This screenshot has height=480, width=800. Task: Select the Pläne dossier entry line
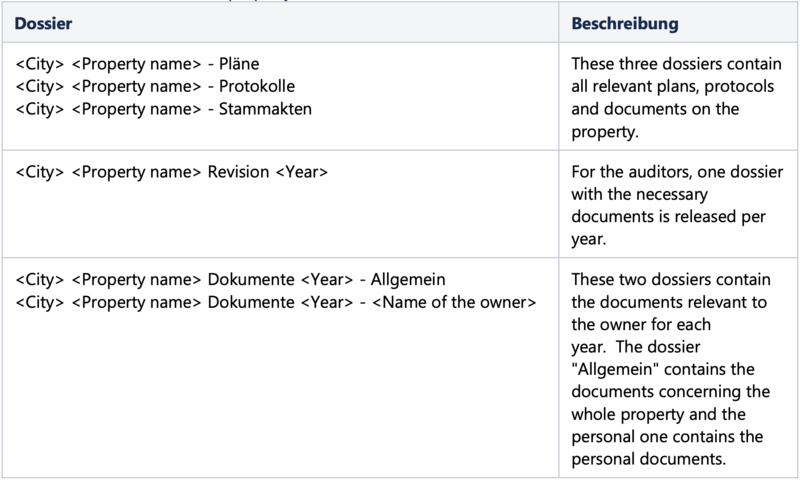point(137,64)
